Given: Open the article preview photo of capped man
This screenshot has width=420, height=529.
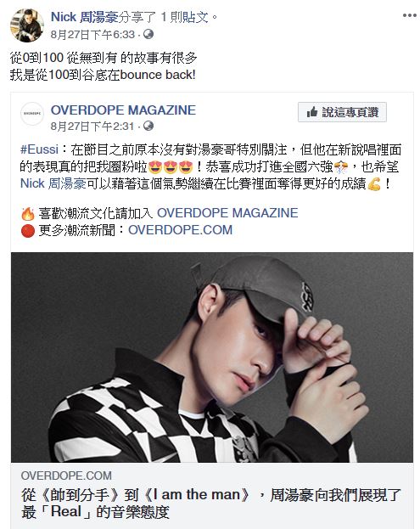Looking at the screenshot, I should point(212,357).
